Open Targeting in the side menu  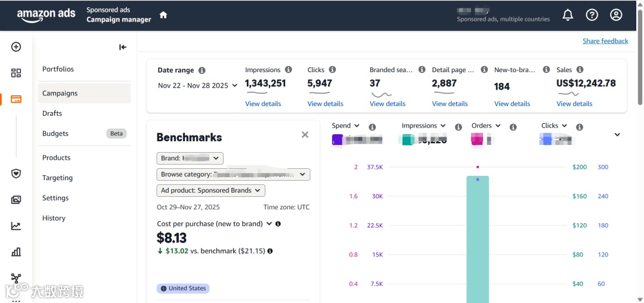[57, 178]
